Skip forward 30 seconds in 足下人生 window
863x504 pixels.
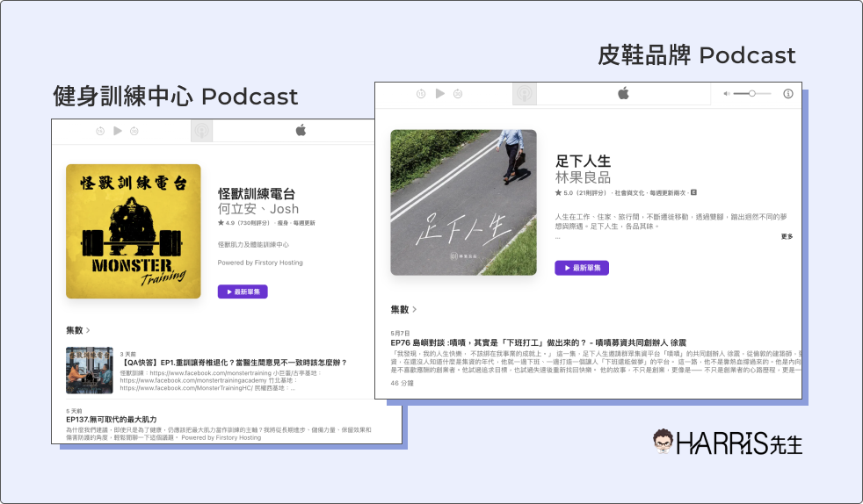[458, 94]
